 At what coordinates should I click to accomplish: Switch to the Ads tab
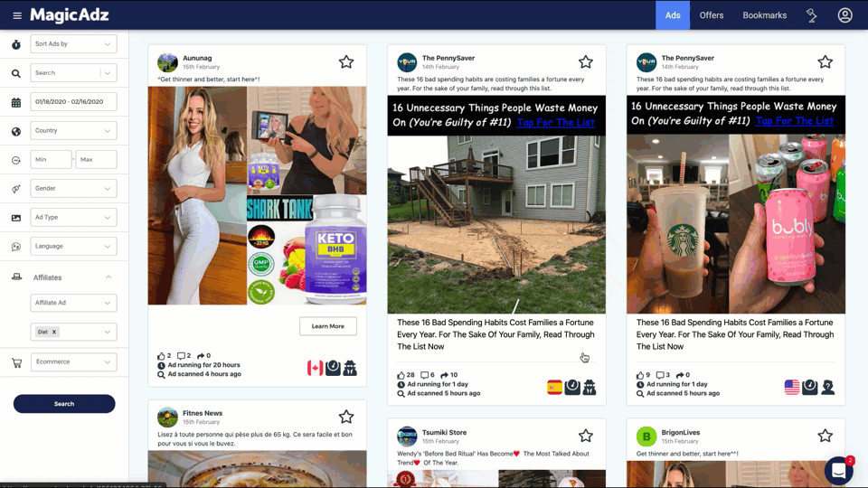(x=673, y=15)
